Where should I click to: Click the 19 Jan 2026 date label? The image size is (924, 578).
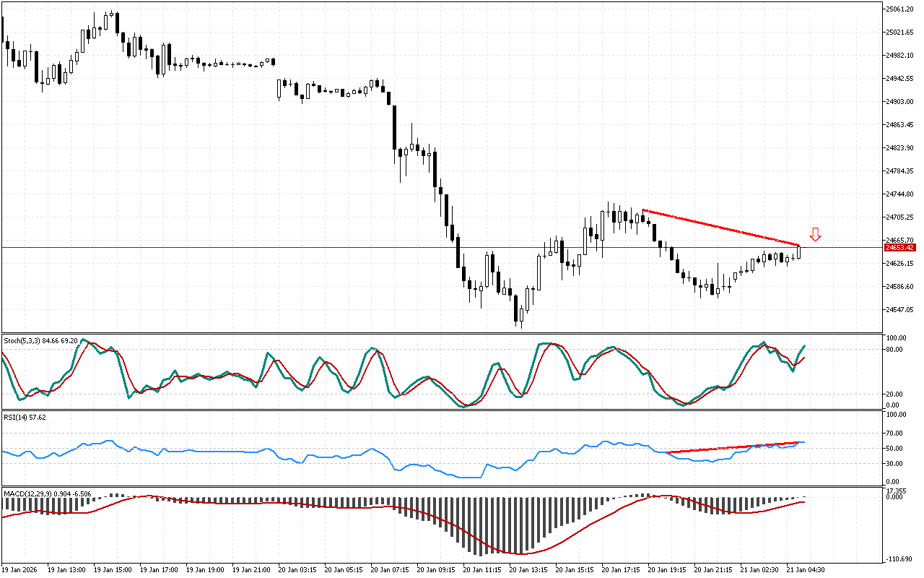point(20,570)
